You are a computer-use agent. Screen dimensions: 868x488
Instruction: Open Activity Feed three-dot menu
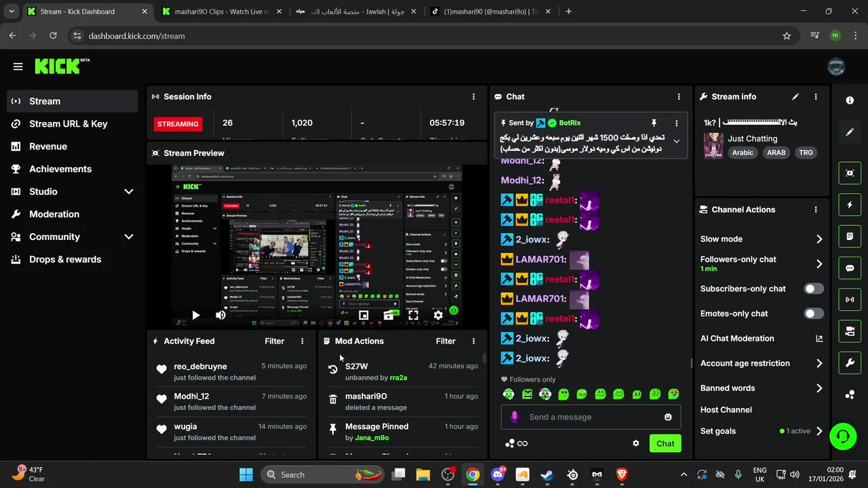tap(302, 341)
